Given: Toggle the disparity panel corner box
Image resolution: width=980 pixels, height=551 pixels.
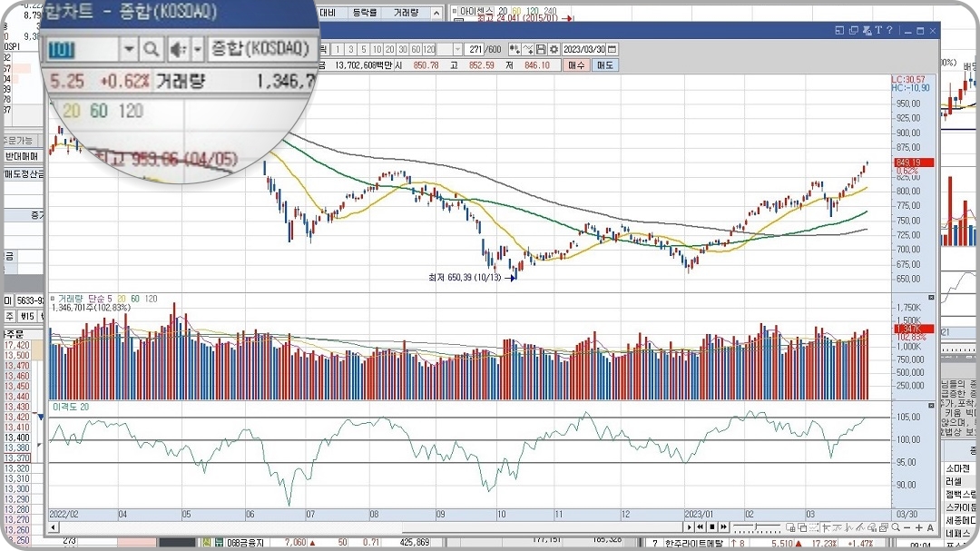Looking at the screenshot, I should point(931,405).
